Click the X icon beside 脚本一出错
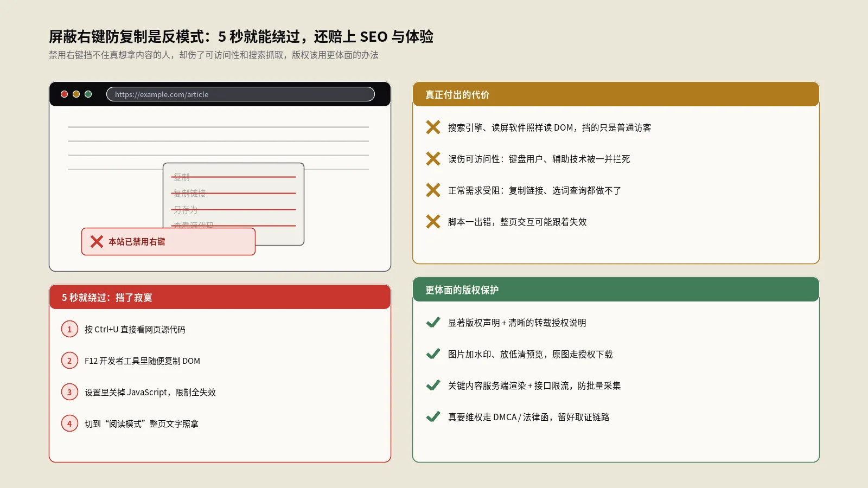The image size is (868, 488). click(x=433, y=222)
